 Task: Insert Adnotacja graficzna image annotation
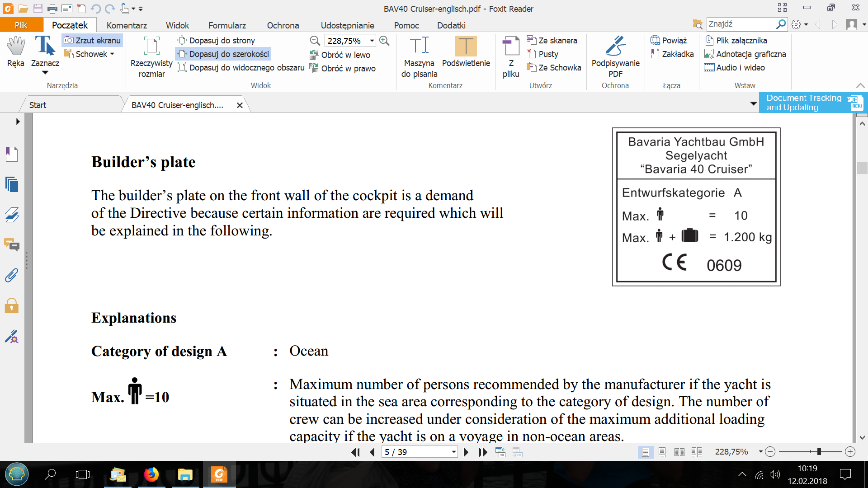[x=745, y=54]
